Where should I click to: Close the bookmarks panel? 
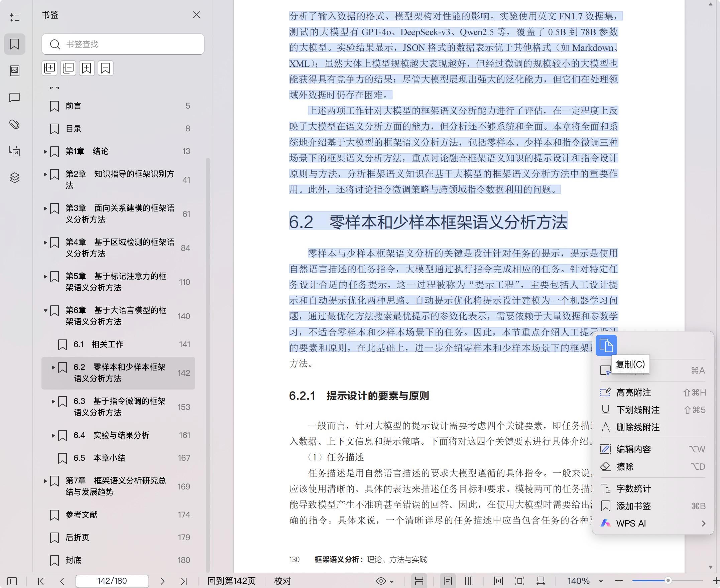coord(197,15)
